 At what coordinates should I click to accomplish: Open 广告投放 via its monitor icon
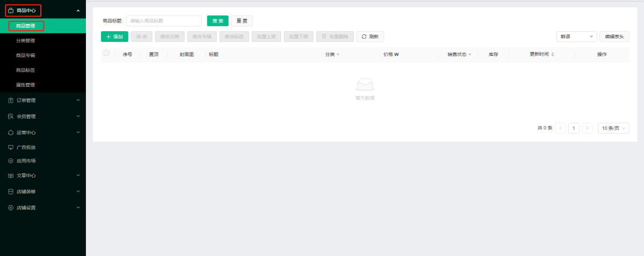click(x=11, y=147)
